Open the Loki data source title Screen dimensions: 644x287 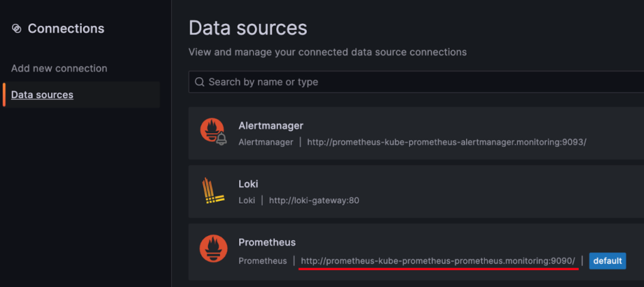coord(248,184)
